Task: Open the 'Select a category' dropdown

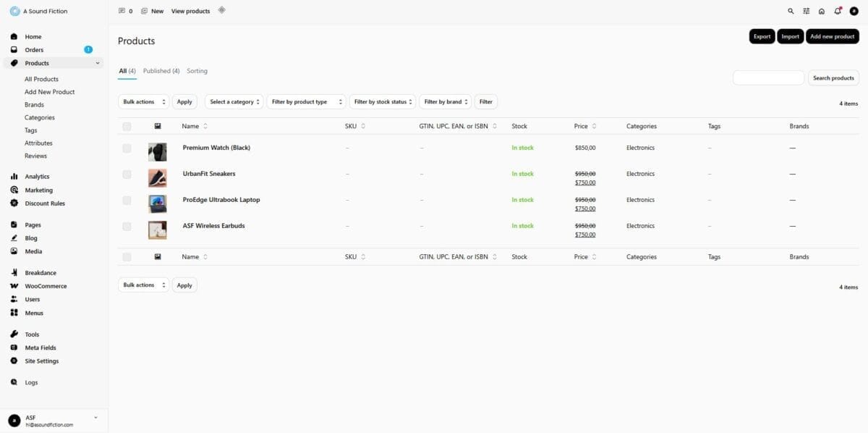Action: click(x=234, y=102)
